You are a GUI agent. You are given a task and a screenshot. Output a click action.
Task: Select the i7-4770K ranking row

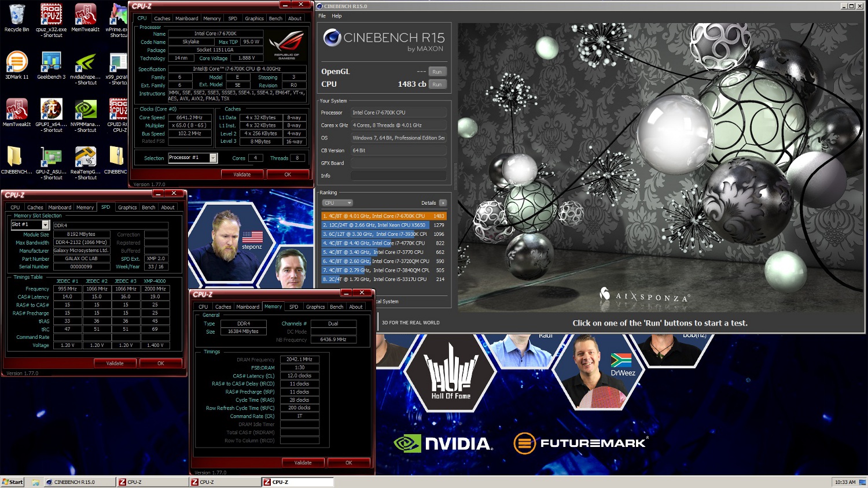[384, 243]
